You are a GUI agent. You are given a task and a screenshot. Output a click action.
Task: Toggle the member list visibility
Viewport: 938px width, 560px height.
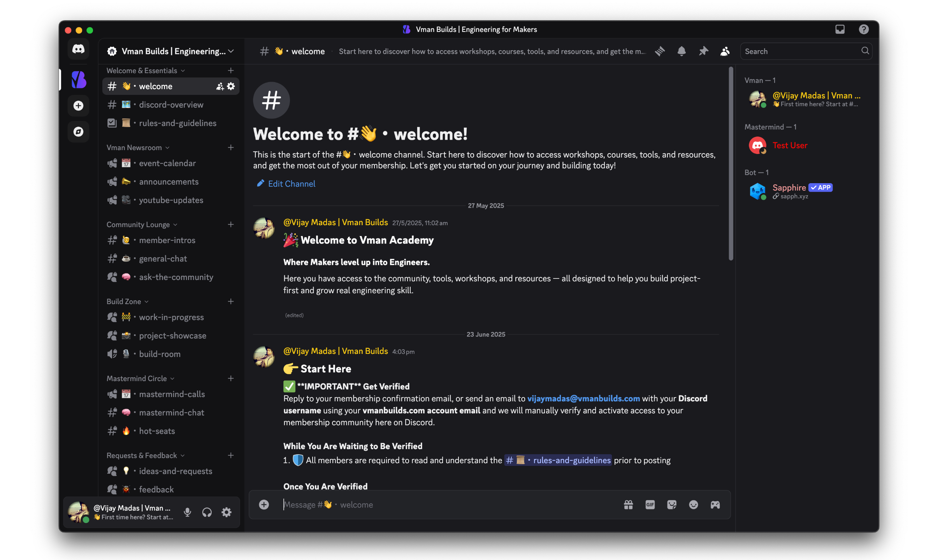(725, 51)
